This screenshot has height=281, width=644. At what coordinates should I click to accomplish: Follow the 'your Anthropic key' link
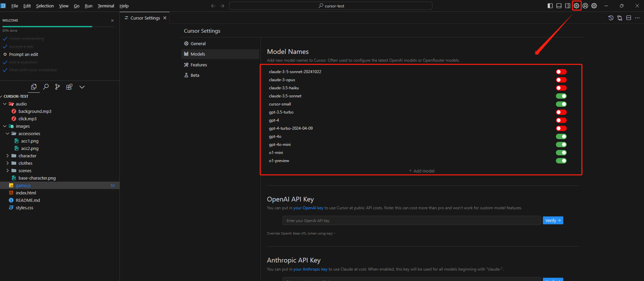pos(310,269)
